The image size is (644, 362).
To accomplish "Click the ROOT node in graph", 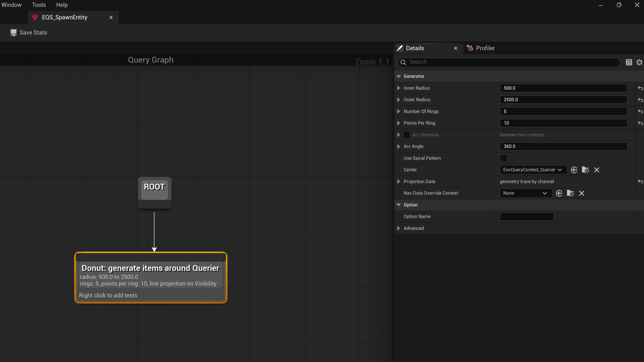I will pos(155,189).
